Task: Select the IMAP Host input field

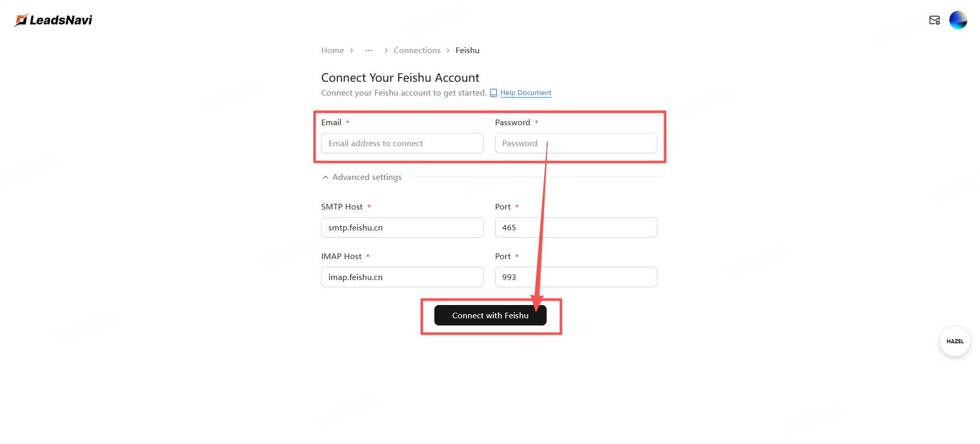Action: (402, 277)
